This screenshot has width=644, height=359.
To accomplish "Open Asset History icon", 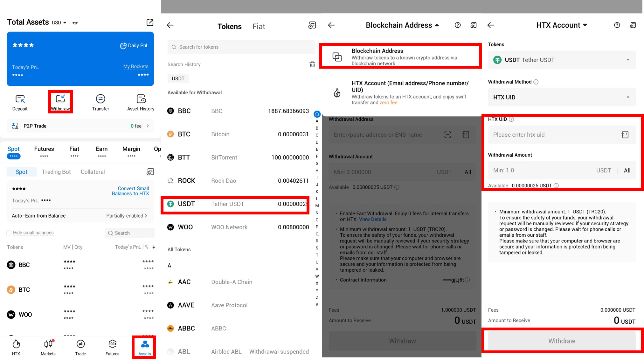I will (141, 99).
